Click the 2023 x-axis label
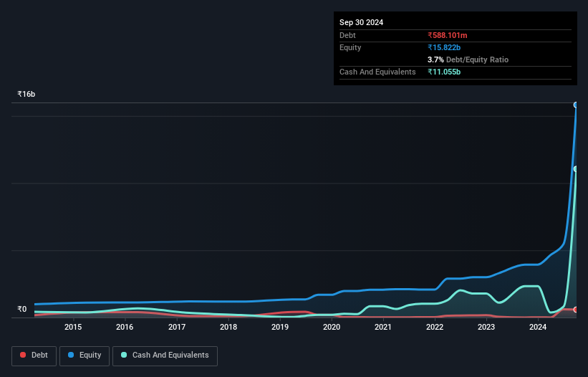 click(486, 327)
